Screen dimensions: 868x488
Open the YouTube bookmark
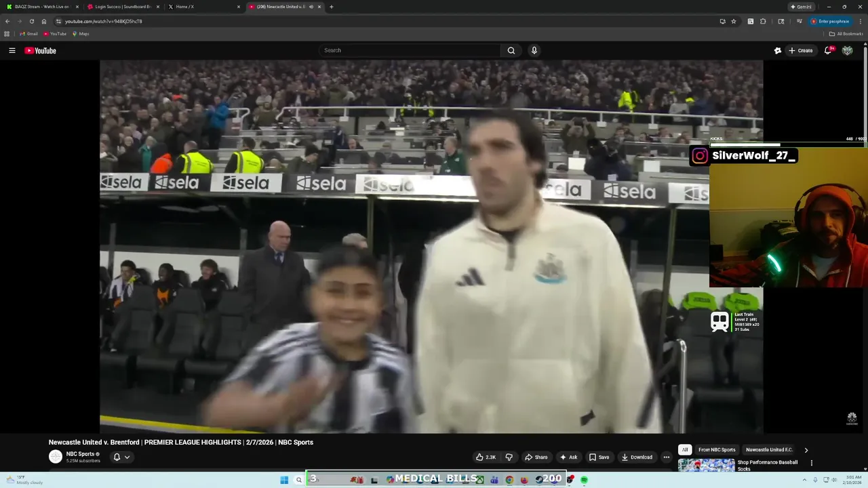click(55, 34)
